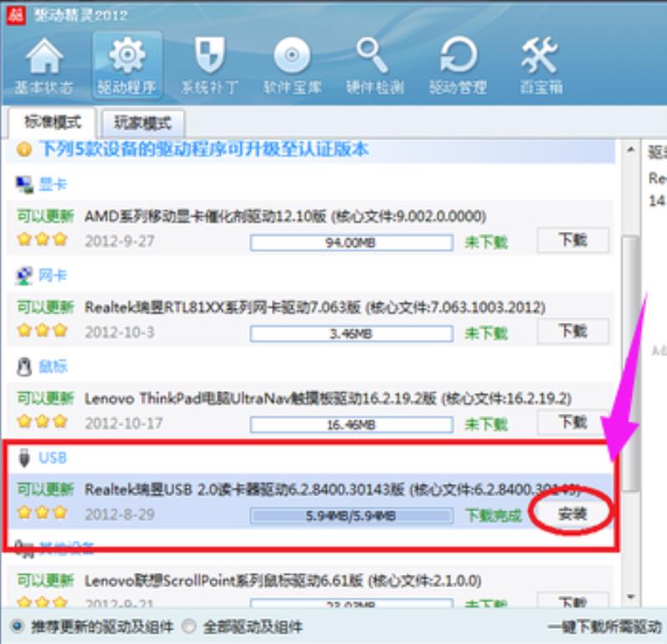Click the star rating of Realtek 网卡 driver
The height and width of the screenshot is (644, 667).
pos(43,330)
